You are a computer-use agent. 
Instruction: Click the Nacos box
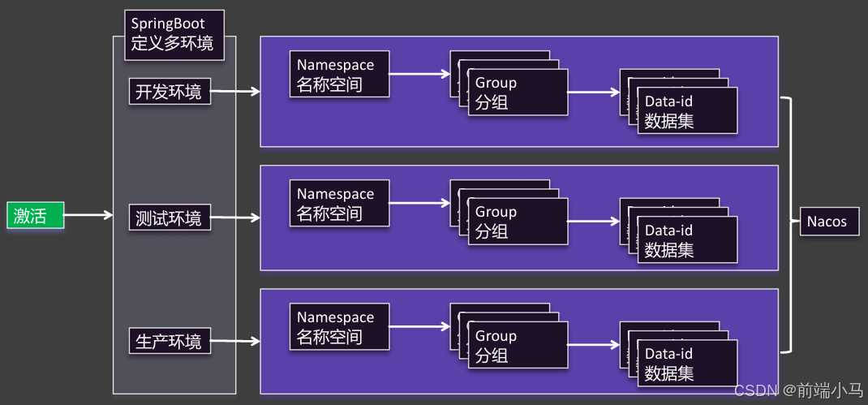pos(830,222)
